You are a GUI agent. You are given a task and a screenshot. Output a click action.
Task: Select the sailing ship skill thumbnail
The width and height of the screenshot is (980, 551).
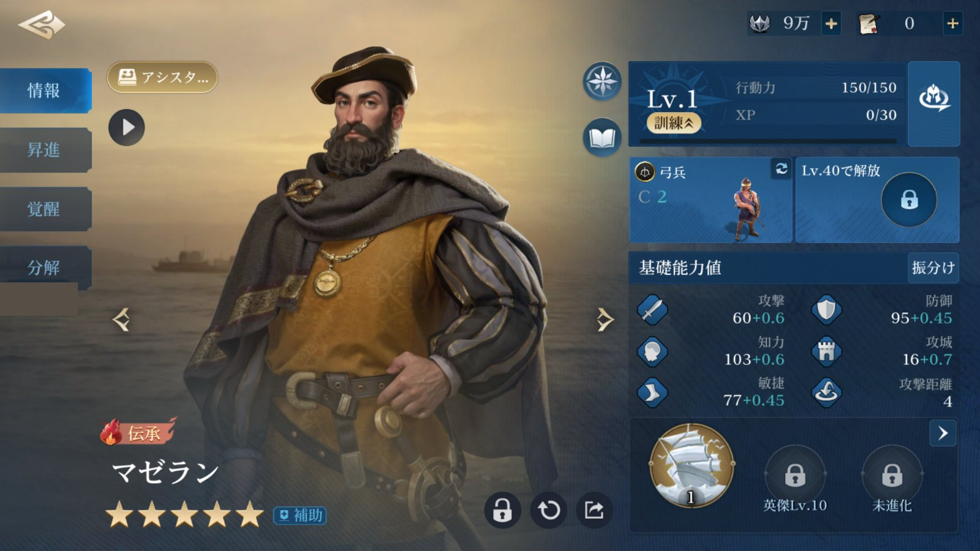(691, 465)
